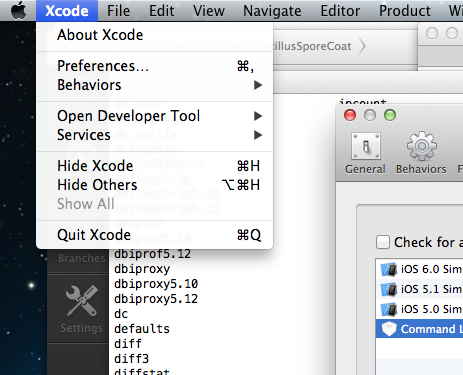The height and width of the screenshot is (375, 463).
Task: Select the iOS 6.0 Simulator icon
Action: click(x=389, y=269)
